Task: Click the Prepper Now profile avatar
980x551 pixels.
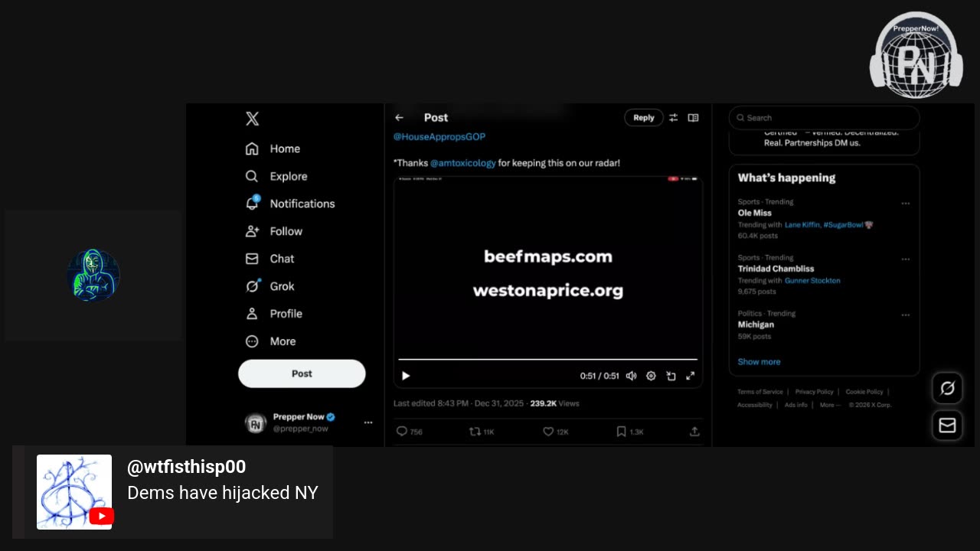Action: (x=256, y=422)
